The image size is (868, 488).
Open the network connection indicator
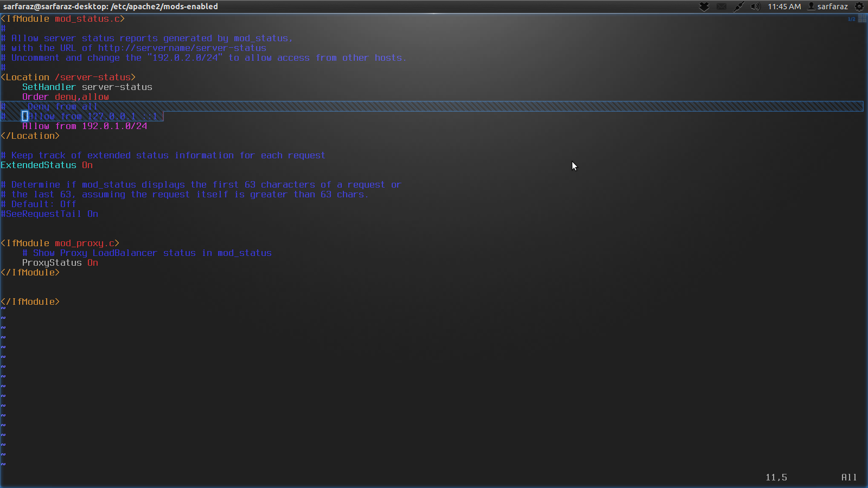[738, 7]
